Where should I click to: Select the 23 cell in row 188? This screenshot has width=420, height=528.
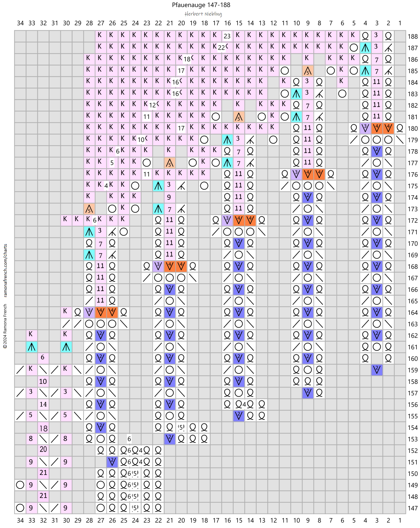point(227,36)
